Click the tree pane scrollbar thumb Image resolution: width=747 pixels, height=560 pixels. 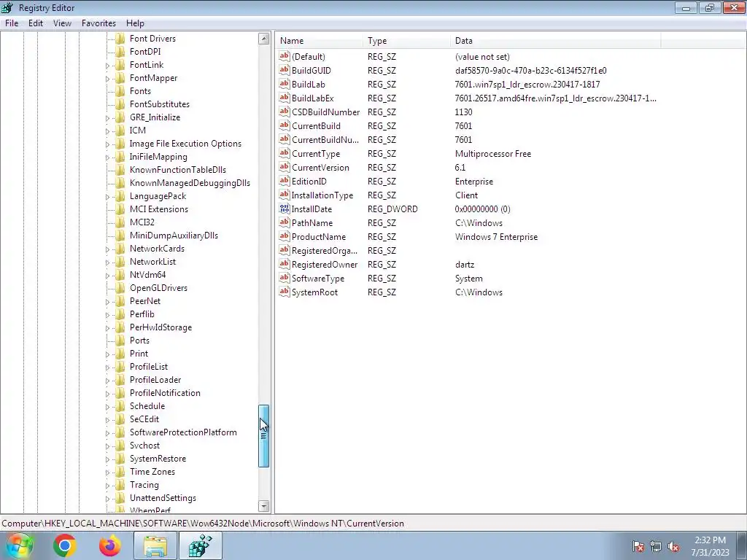[263, 436]
